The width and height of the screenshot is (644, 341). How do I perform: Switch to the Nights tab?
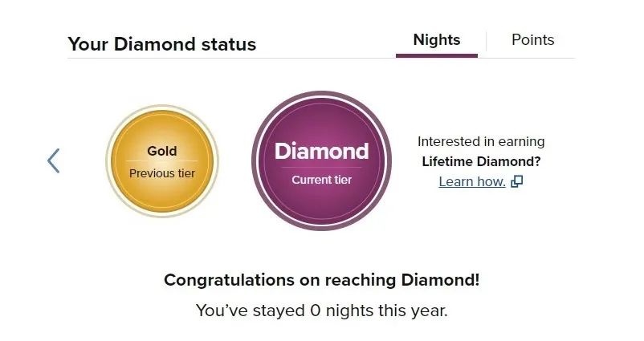[436, 40]
